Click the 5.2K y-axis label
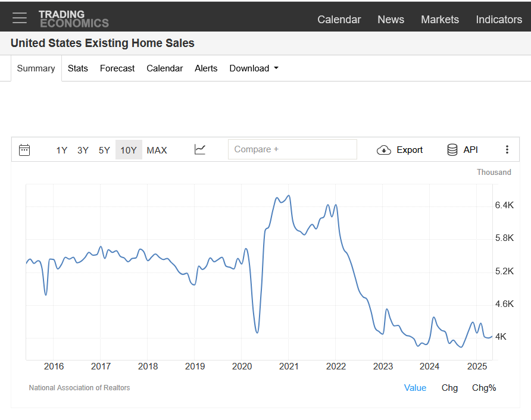This screenshot has height=420, width=531. (504, 271)
